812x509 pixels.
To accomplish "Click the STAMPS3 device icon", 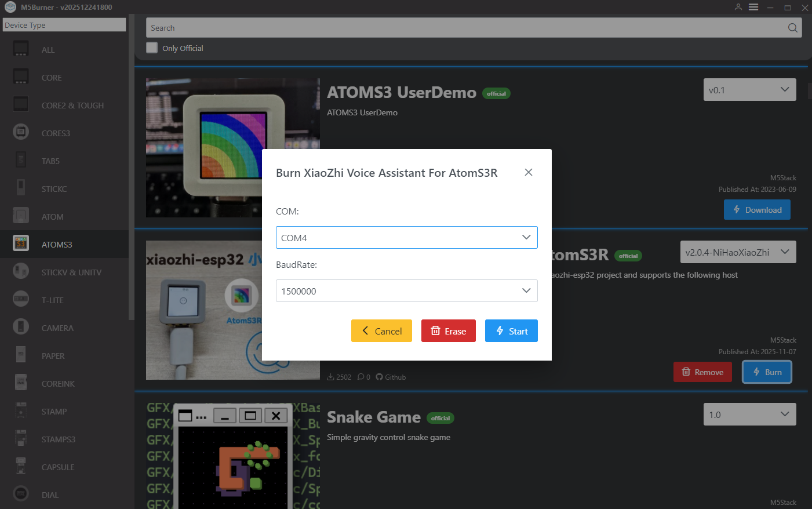I will click(21, 439).
